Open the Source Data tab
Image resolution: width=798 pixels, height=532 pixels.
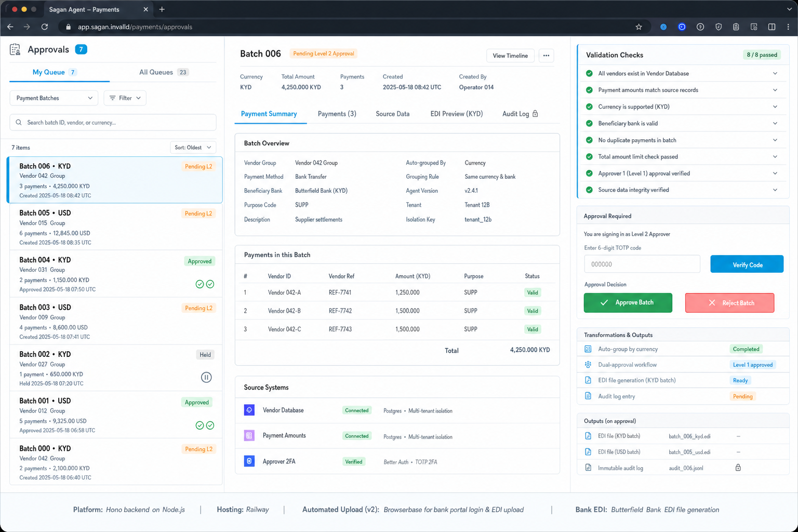click(393, 114)
